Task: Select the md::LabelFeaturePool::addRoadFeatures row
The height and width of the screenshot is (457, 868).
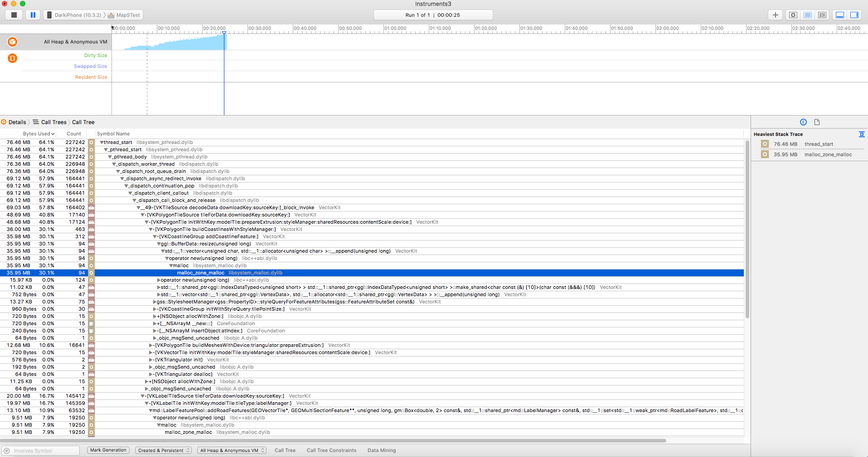Action: [372, 410]
